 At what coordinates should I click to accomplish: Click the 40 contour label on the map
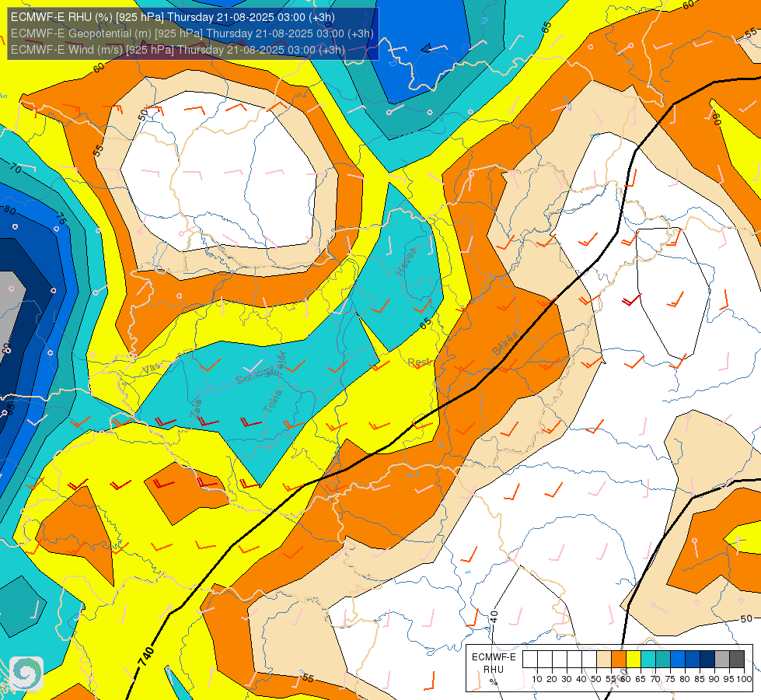coord(494,617)
